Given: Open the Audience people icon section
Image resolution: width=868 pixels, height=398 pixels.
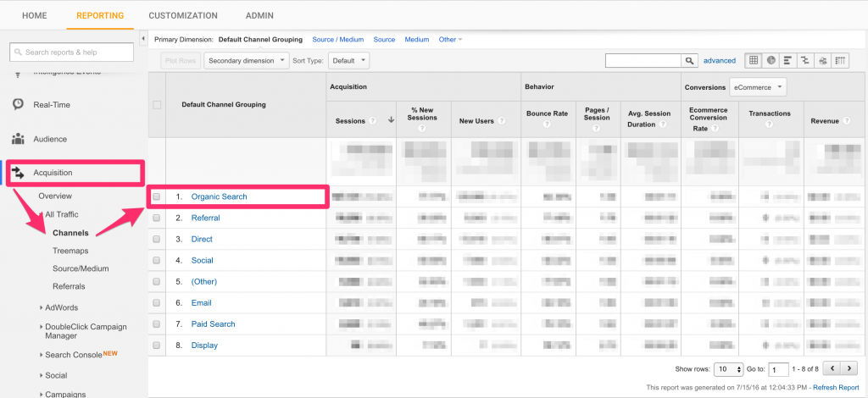Looking at the screenshot, I should click(19, 139).
